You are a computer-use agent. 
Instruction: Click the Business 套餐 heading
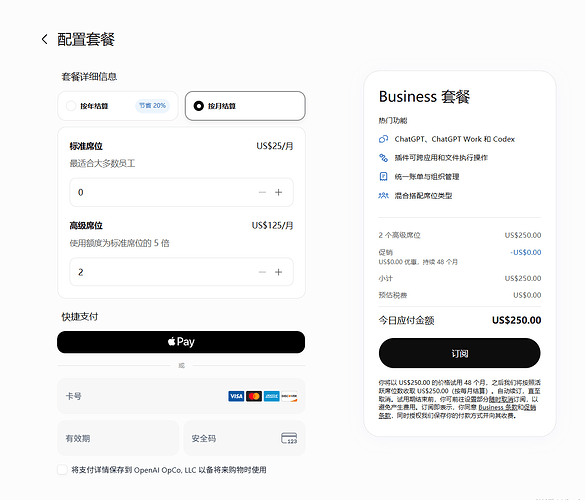tap(424, 97)
